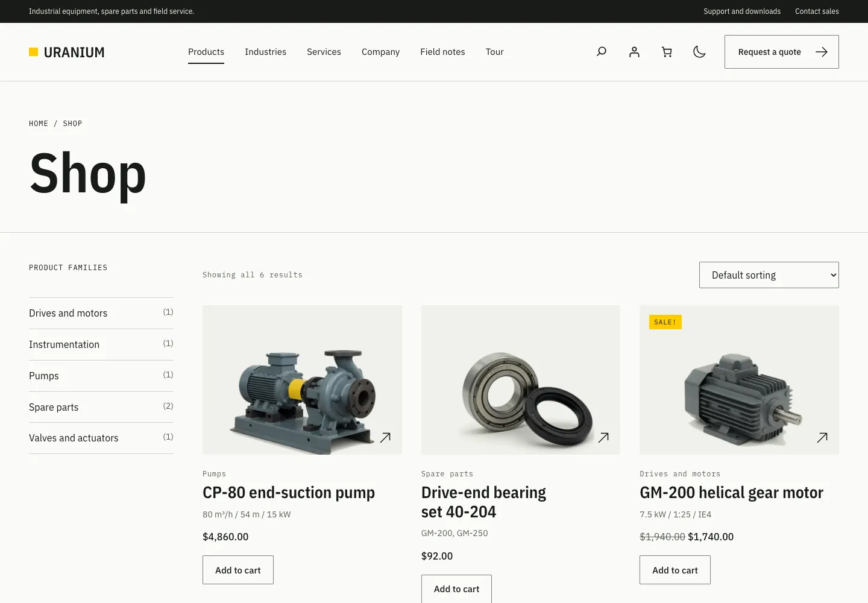Open the Default sorting dropdown
The height and width of the screenshot is (603, 868).
tap(769, 275)
